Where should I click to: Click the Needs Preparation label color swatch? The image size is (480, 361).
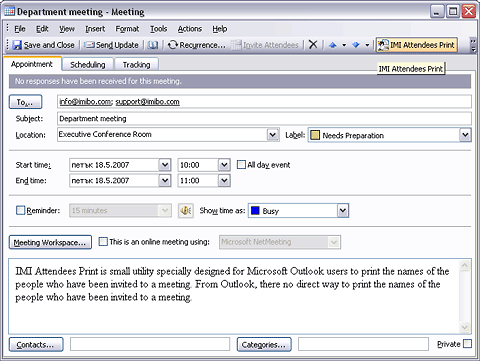click(315, 135)
